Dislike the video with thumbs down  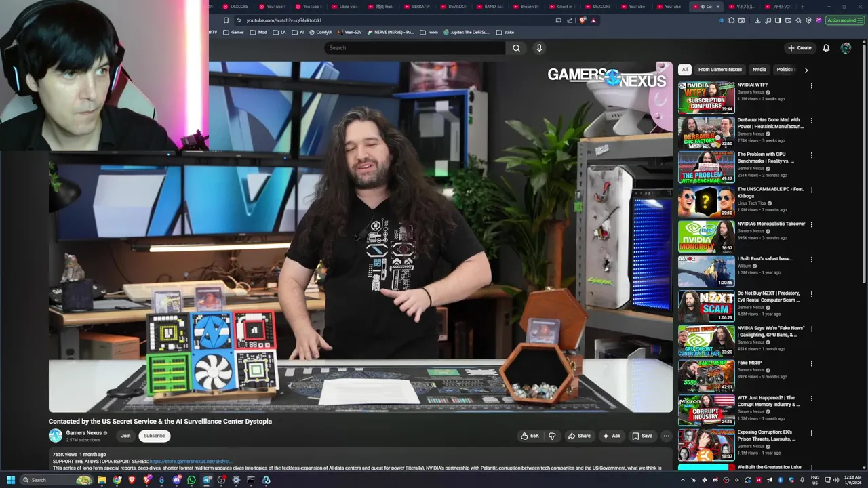point(552,436)
